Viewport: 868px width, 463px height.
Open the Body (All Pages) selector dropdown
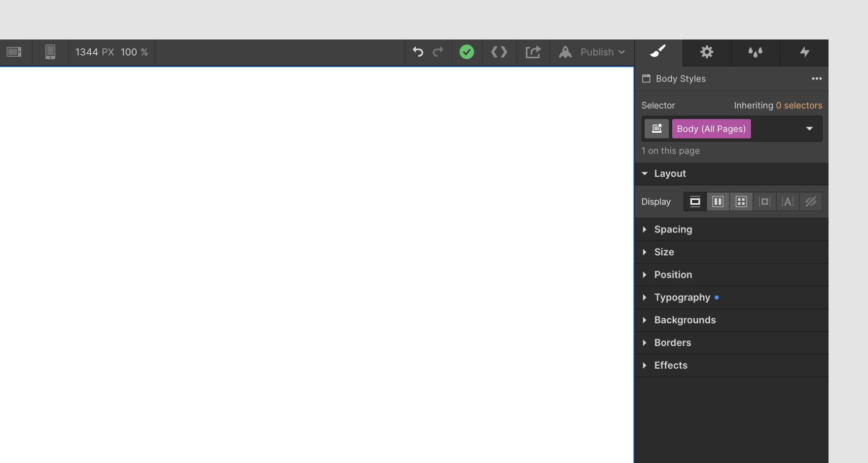809,128
